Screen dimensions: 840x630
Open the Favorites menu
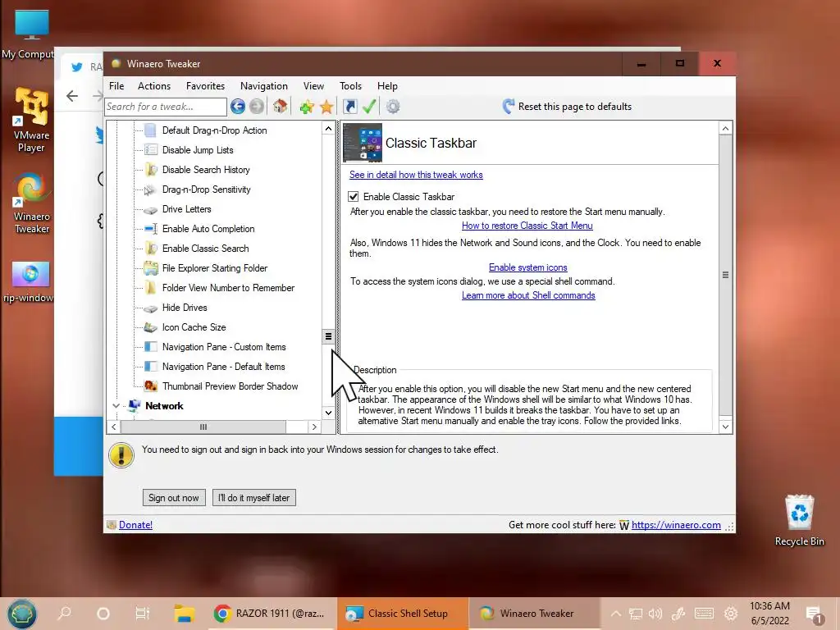[x=205, y=85]
